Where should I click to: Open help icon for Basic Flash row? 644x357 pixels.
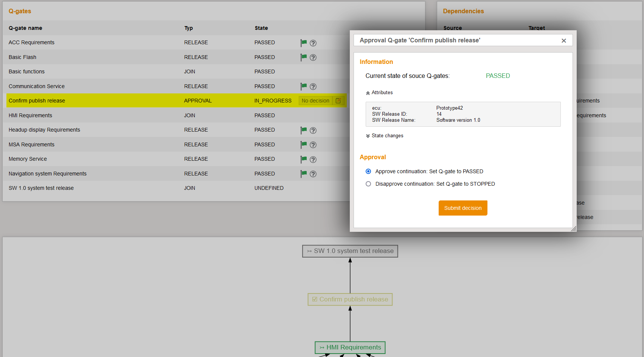[x=313, y=57]
